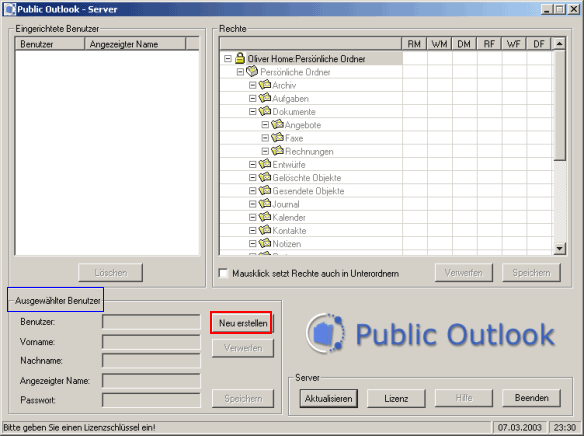Click the Kontakte folder icon
The image size is (584, 436).
265,230
